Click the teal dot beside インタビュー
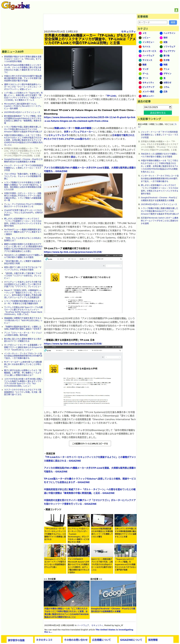This screenshot has width=180, height=644. point(140,42)
